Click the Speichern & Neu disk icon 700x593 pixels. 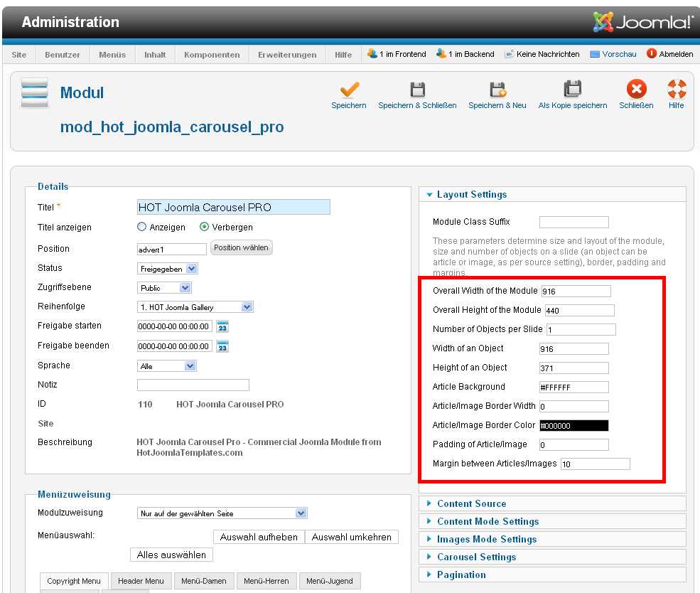point(497,90)
